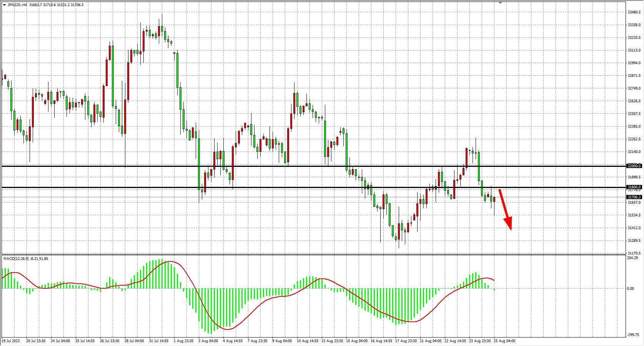Click the 25 Aug 04:00 time label

(x=504, y=341)
